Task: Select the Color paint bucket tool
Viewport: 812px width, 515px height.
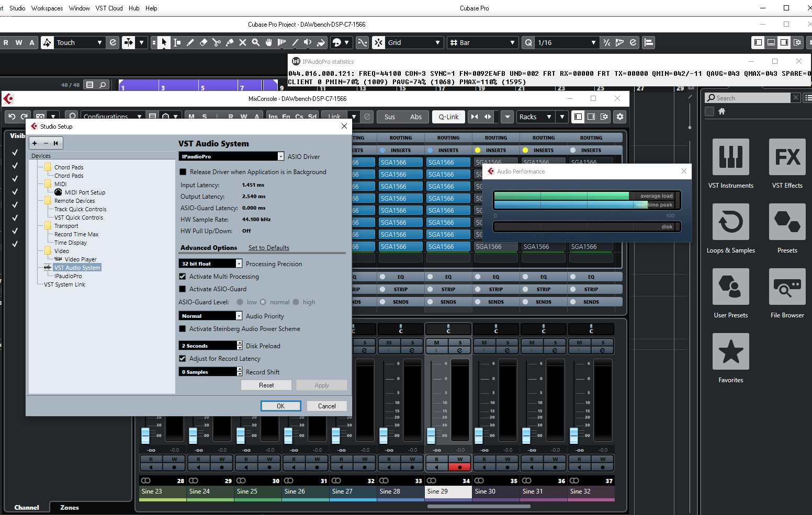Action: coord(321,42)
